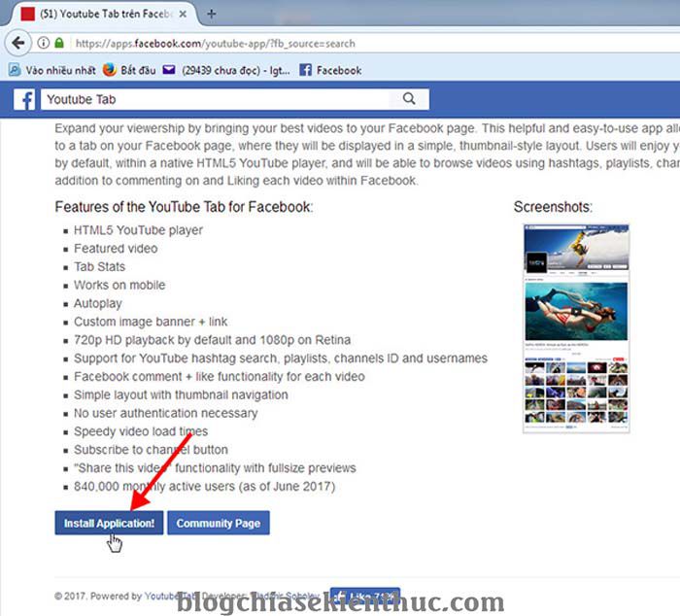Click the Facebook search field 'Youtube Tab'

pyautogui.click(x=216, y=99)
